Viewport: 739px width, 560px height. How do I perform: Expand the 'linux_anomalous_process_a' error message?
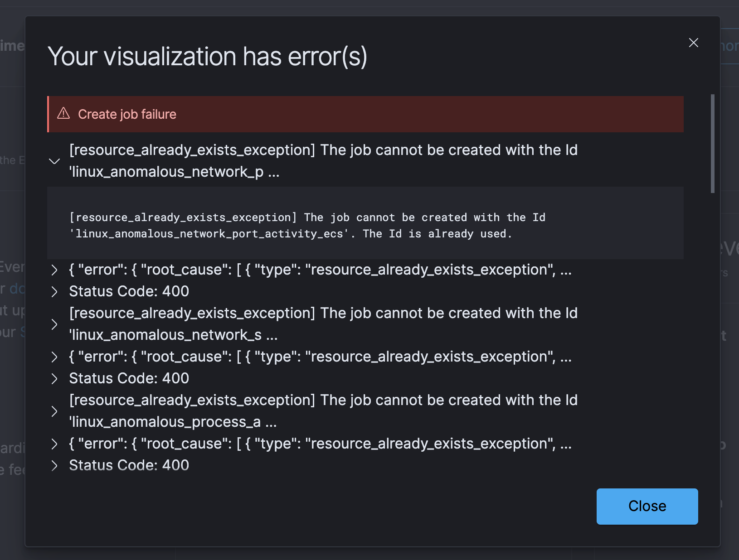54,411
